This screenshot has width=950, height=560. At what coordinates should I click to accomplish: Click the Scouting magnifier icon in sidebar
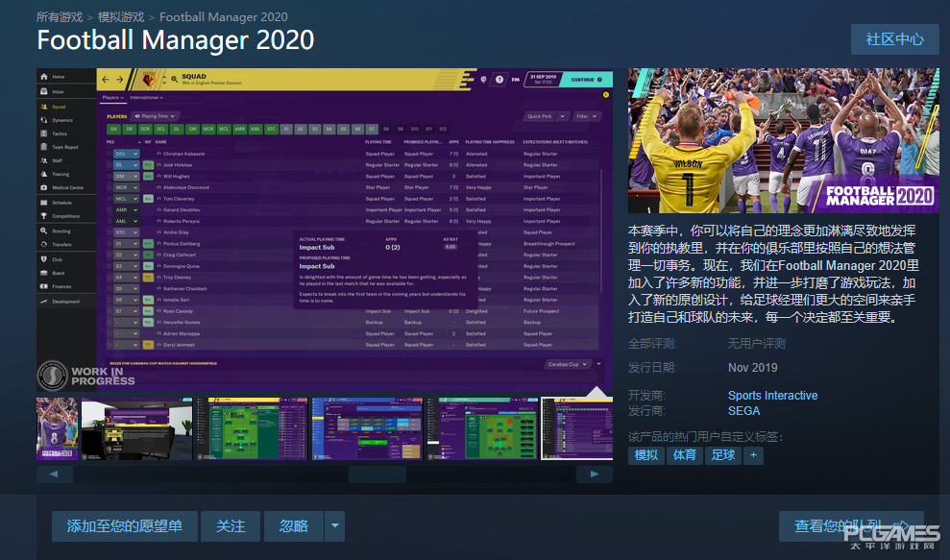tap(43, 231)
